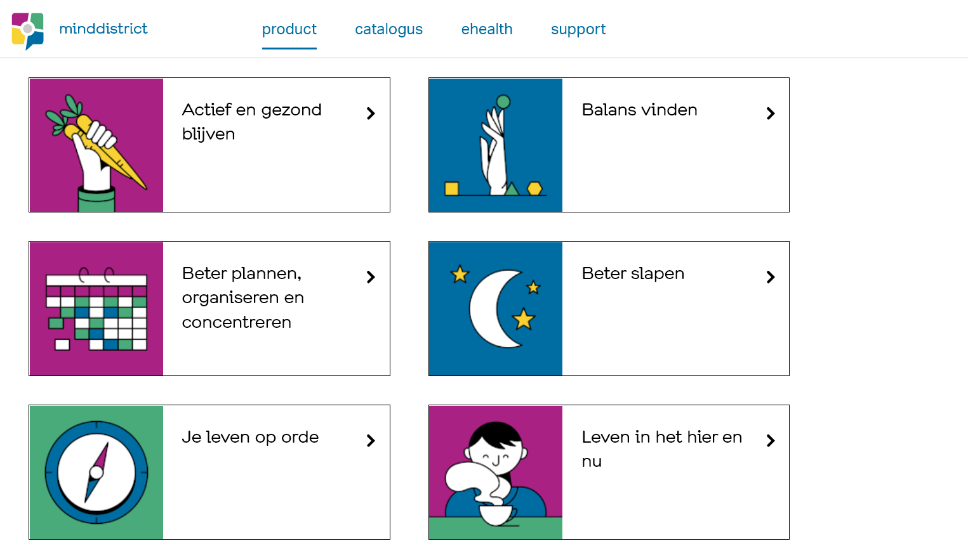Click the moon and stars illustration
The height and width of the screenshot is (560, 968).
click(x=496, y=309)
